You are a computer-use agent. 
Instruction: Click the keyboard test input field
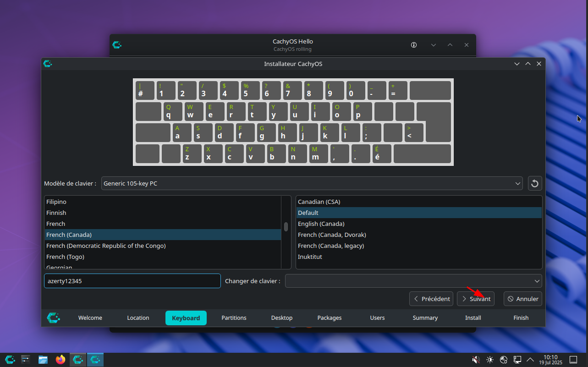point(132,281)
